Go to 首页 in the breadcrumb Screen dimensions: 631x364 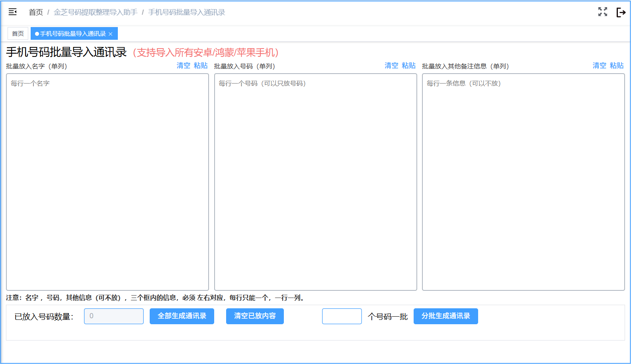36,12
